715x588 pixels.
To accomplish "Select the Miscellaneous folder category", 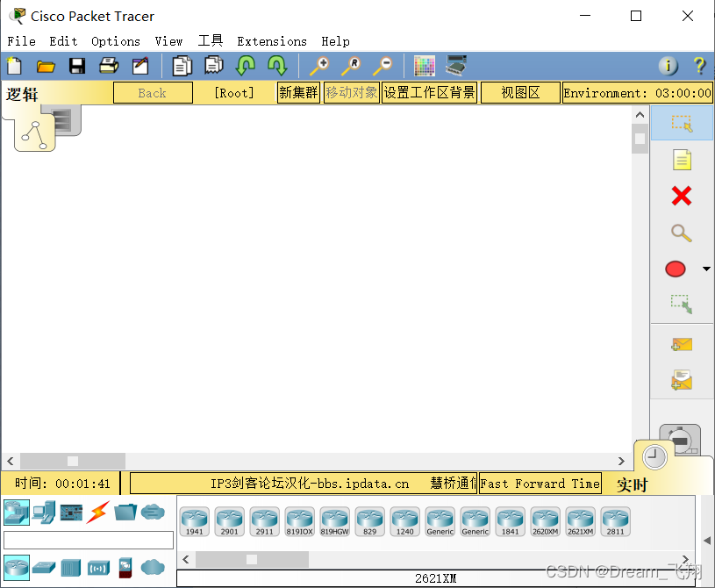I will (x=125, y=512).
